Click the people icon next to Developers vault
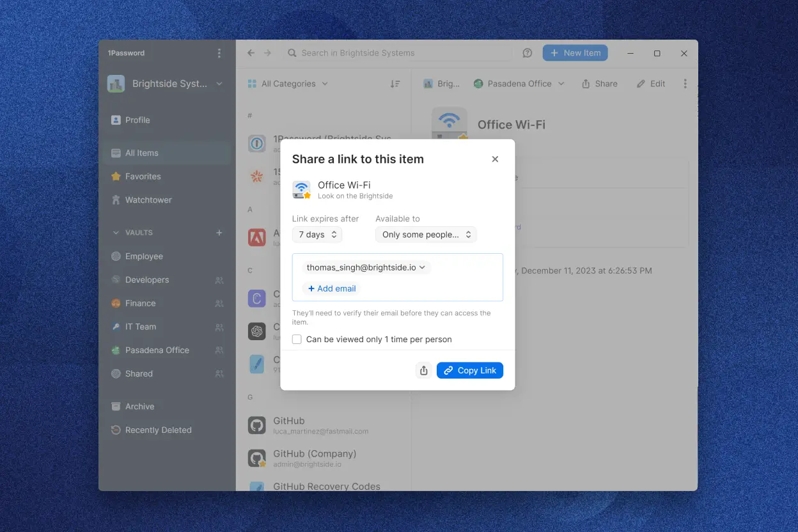The width and height of the screenshot is (798, 532). tap(219, 280)
